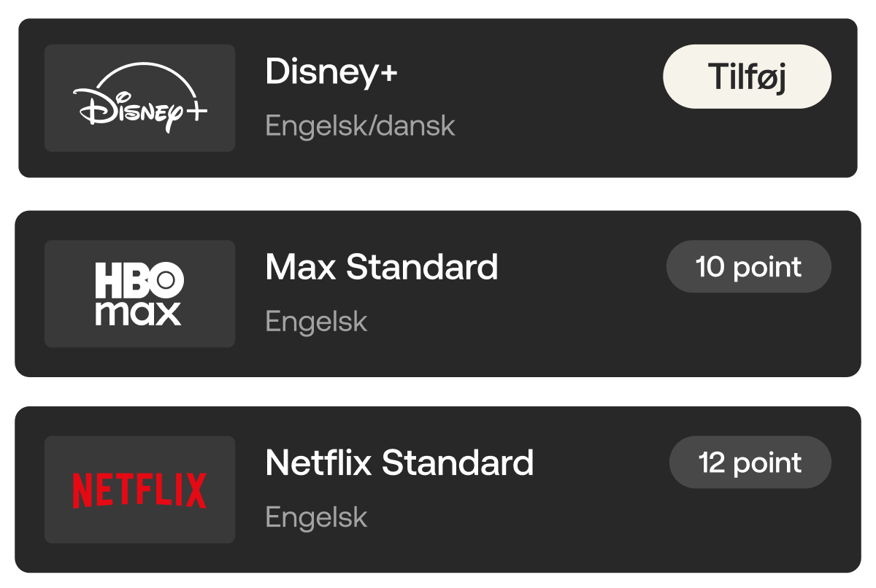The height and width of the screenshot is (588, 876).
Task: Open the Max Standard title
Action: (x=382, y=267)
